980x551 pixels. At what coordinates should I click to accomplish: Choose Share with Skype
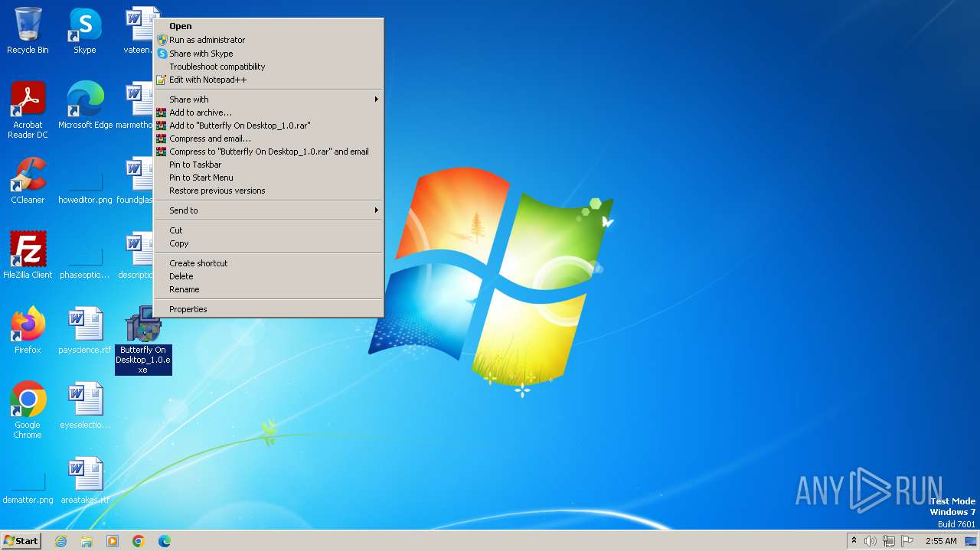pos(269,54)
